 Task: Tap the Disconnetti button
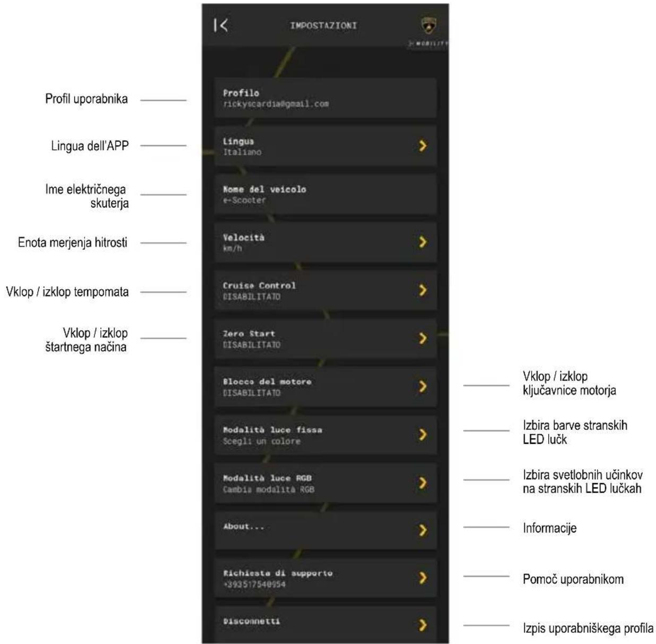(326, 624)
